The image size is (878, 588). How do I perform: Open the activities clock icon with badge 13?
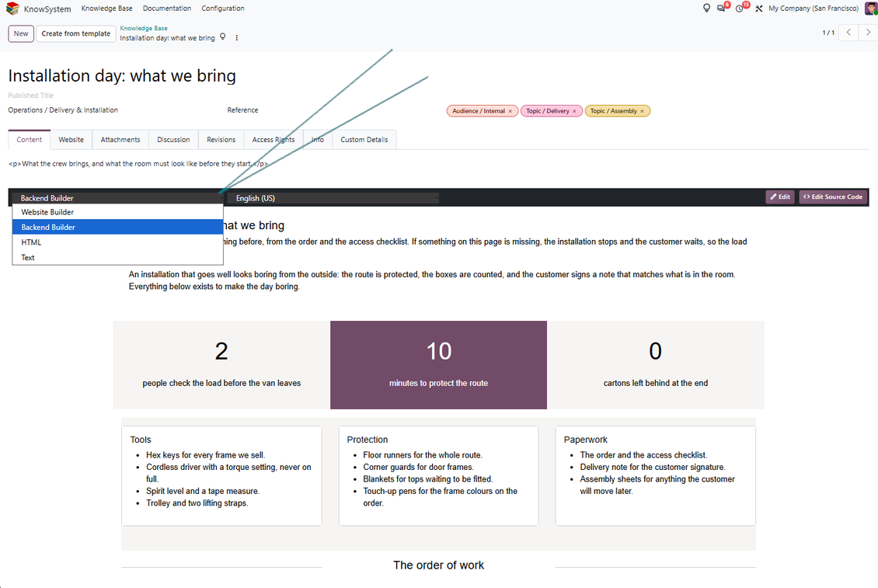(740, 8)
